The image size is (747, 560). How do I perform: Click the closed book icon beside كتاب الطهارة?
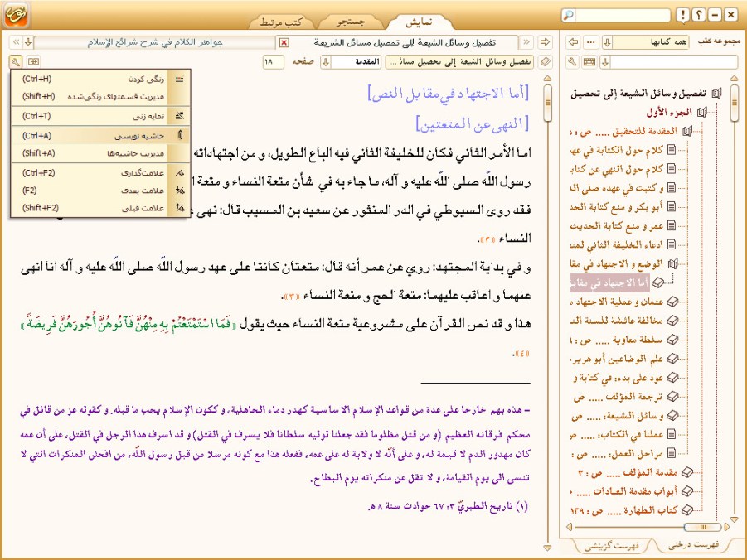(687, 510)
